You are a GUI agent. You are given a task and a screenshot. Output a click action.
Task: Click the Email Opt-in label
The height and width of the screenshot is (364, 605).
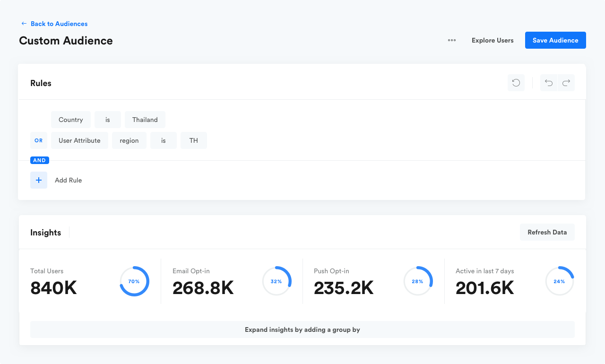pos(191,271)
